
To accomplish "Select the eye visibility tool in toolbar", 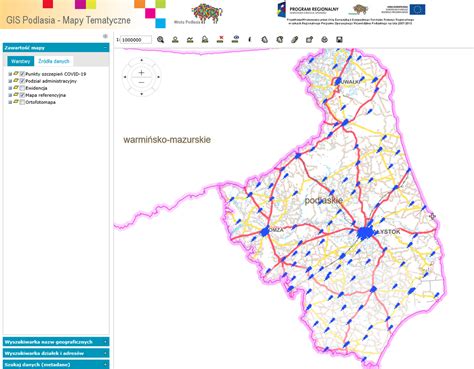I will point(235,39).
